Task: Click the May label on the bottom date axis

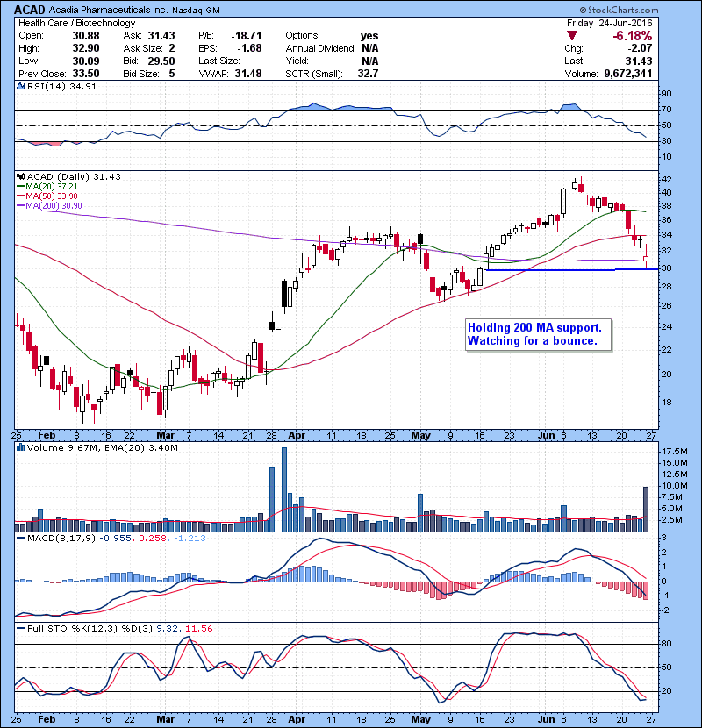Action: pos(420,719)
